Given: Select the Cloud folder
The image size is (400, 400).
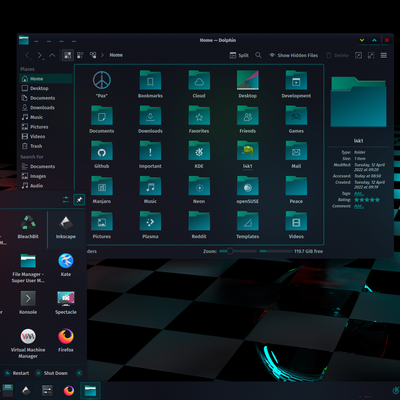Looking at the screenshot, I should pos(199,84).
